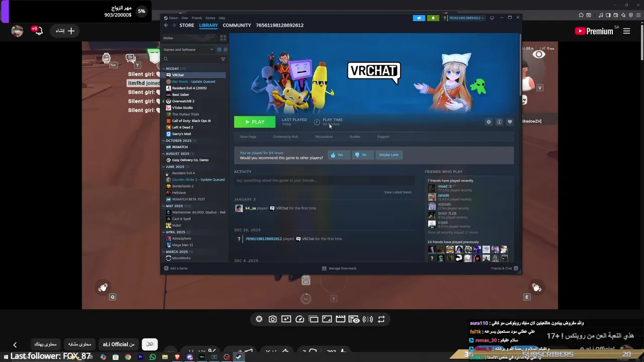Toggle the ready-to-play filter icon
Screen dimensions: 644x362
pos(225,49)
